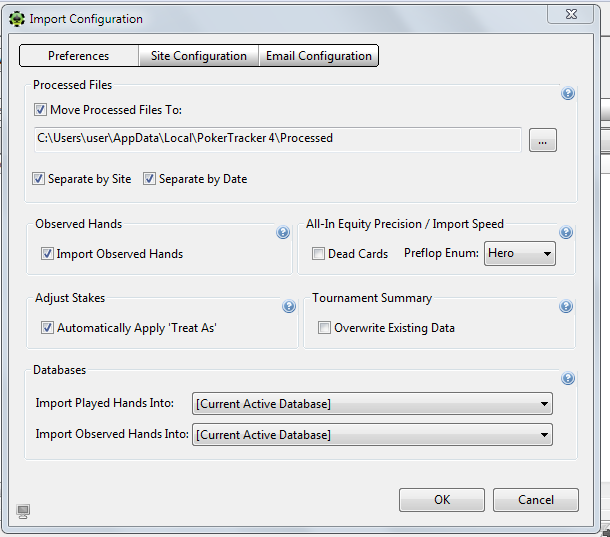Click the help icon for Processed Files
610x537 pixels.
[x=568, y=94]
